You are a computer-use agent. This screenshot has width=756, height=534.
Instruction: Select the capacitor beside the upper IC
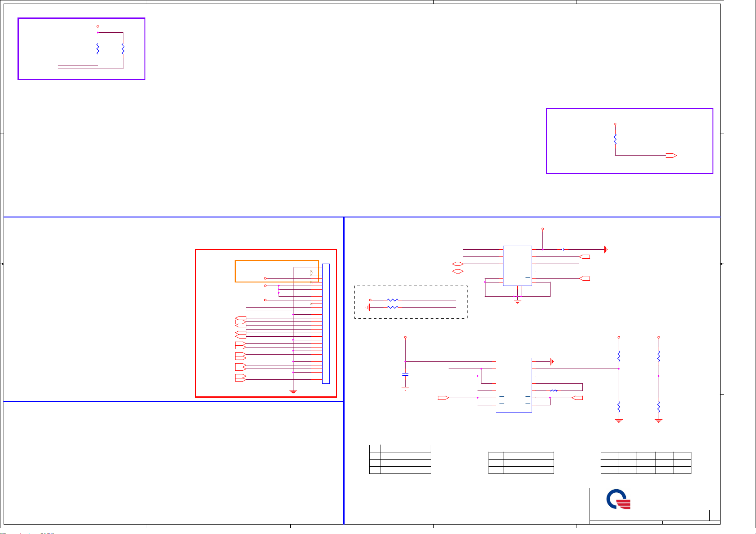(x=563, y=249)
